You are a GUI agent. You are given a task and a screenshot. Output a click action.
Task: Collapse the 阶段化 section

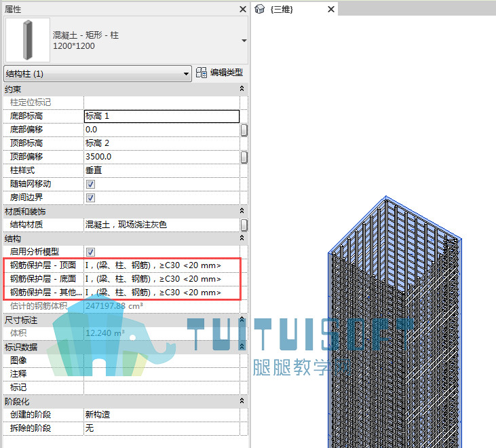[242, 401]
